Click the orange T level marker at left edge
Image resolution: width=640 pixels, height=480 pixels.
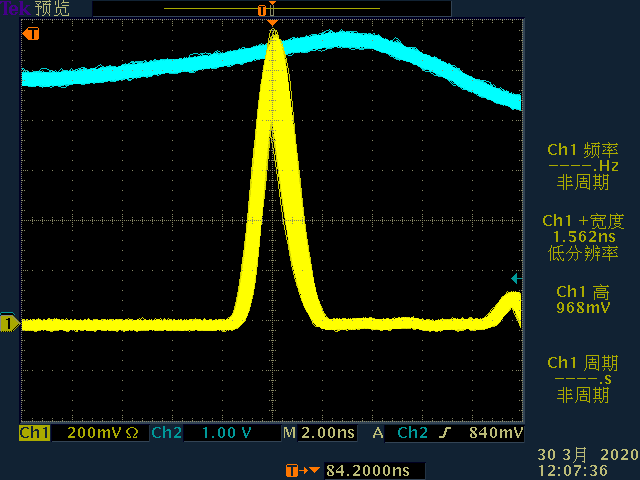click(x=32, y=34)
